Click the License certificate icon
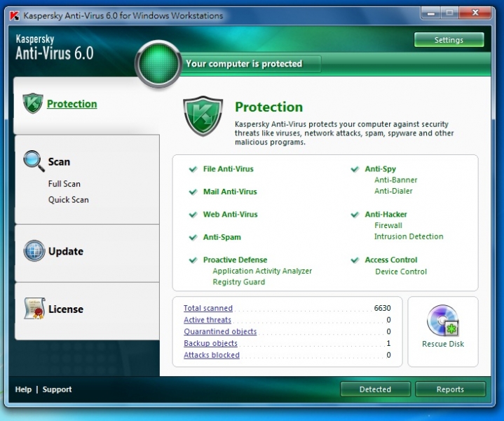The height and width of the screenshot is (421, 504). tap(34, 308)
